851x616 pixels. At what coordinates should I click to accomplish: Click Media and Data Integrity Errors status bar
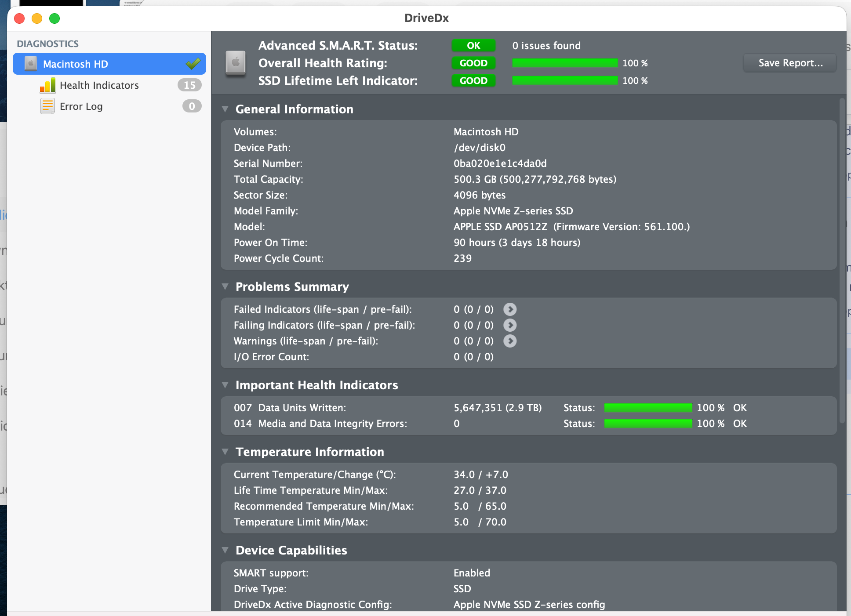pyautogui.click(x=648, y=424)
